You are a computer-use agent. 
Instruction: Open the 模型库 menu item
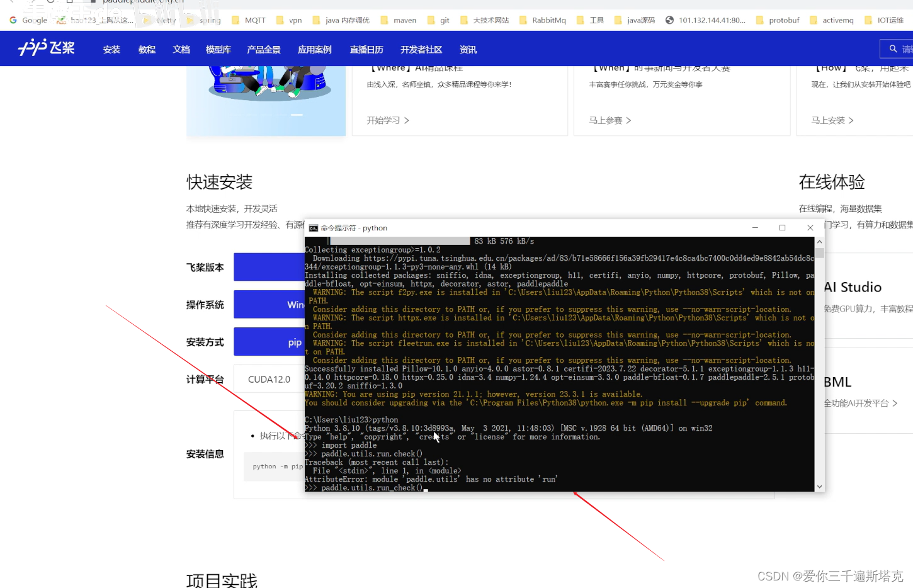tap(218, 48)
